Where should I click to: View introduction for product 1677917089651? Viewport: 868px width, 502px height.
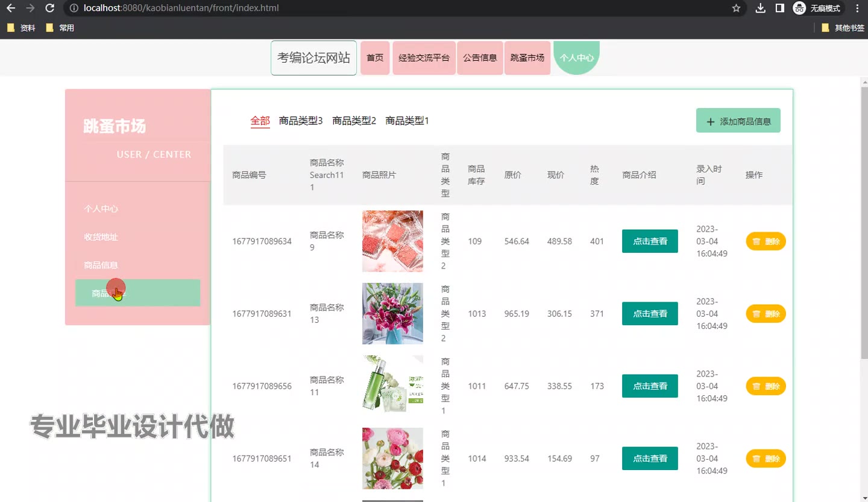coord(650,459)
